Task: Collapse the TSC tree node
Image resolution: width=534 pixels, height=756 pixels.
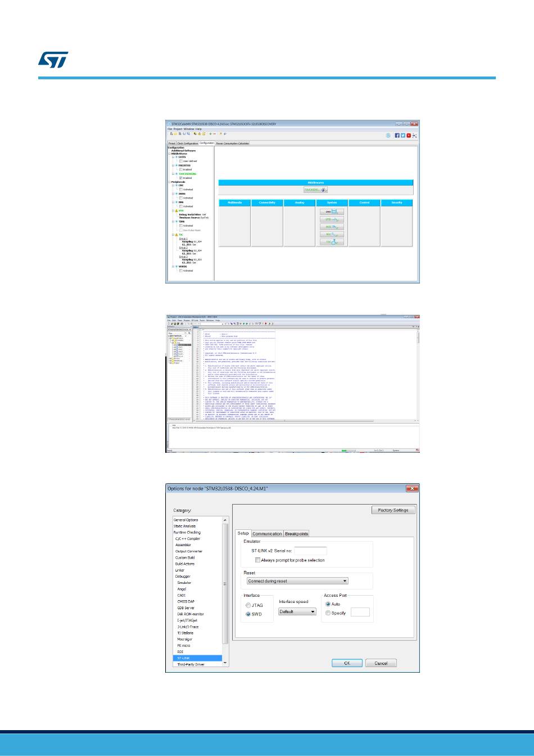Action: pos(173,235)
